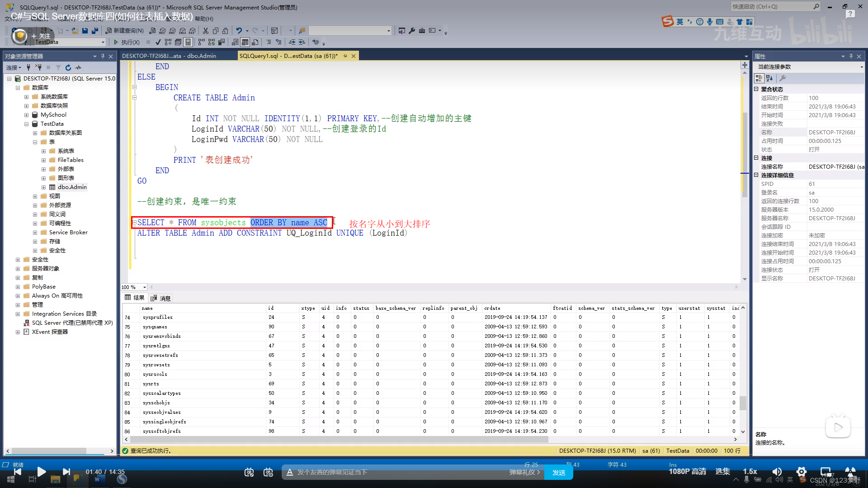The width and height of the screenshot is (868, 488).
Task: Click the results grid vertical scrollbar thumb
Action: pyautogui.click(x=743, y=403)
